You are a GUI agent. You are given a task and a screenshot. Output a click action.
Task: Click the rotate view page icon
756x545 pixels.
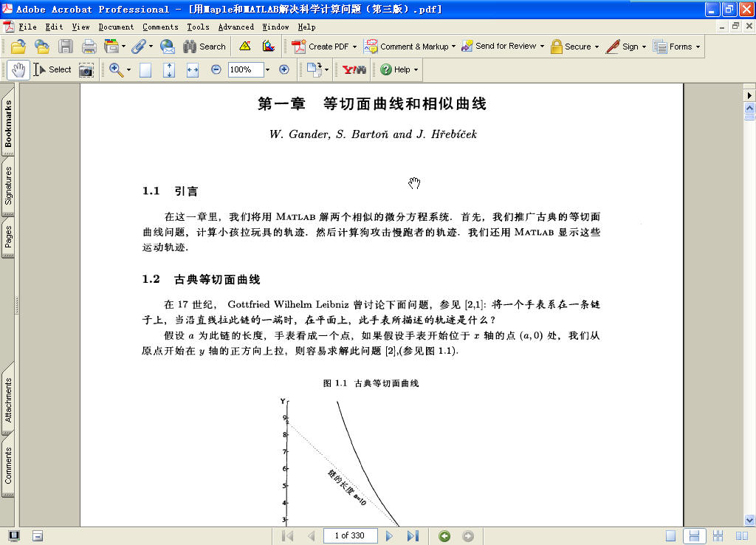[315, 70]
